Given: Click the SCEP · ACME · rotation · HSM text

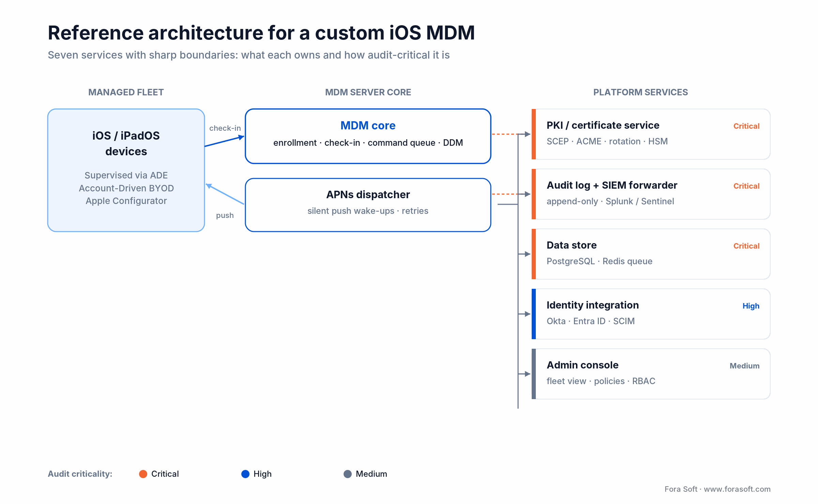Looking at the screenshot, I should click(607, 141).
